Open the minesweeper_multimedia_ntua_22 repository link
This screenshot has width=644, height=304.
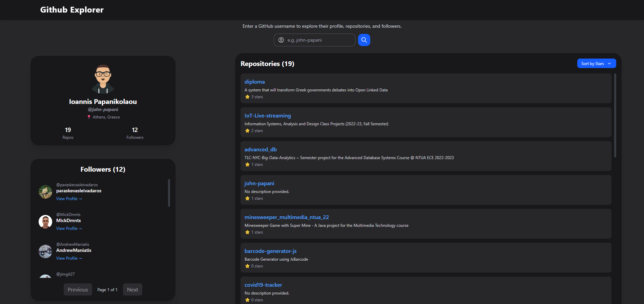coord(287,217)
